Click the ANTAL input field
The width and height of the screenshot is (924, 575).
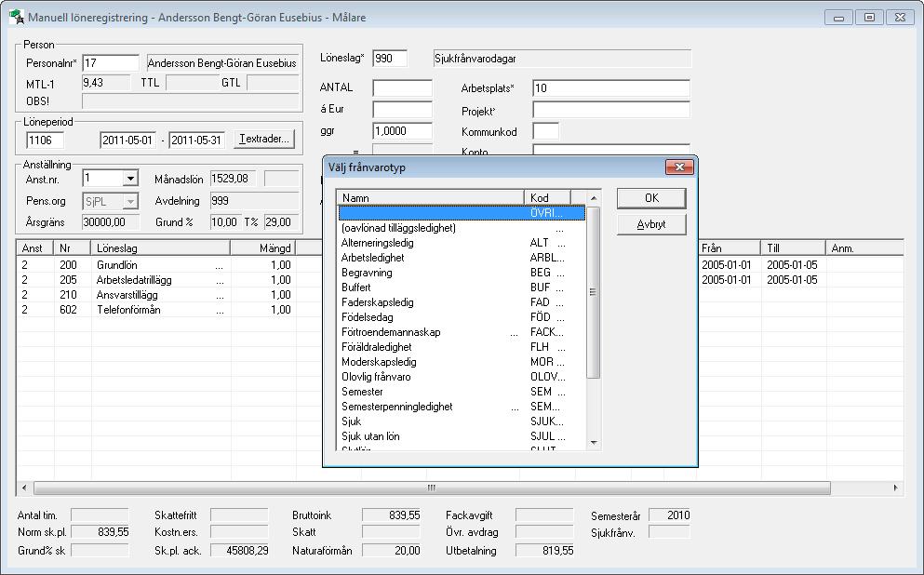coord(403,87)
